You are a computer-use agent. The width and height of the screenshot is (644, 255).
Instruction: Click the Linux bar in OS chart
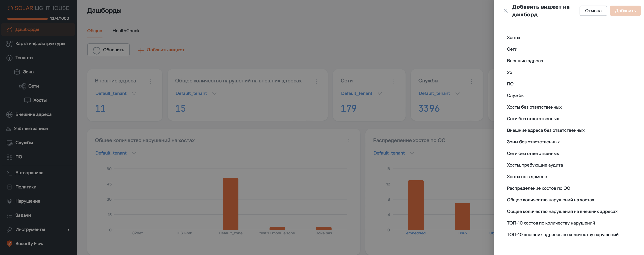(x=462, y=216)
